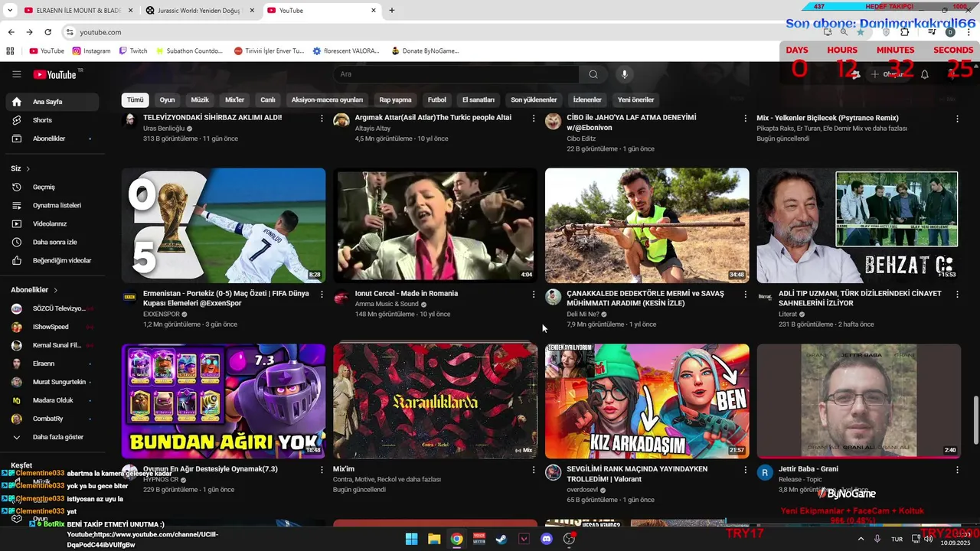Open Chrome from the taskbar
The image size is (980, 551).
coord(456,539)
